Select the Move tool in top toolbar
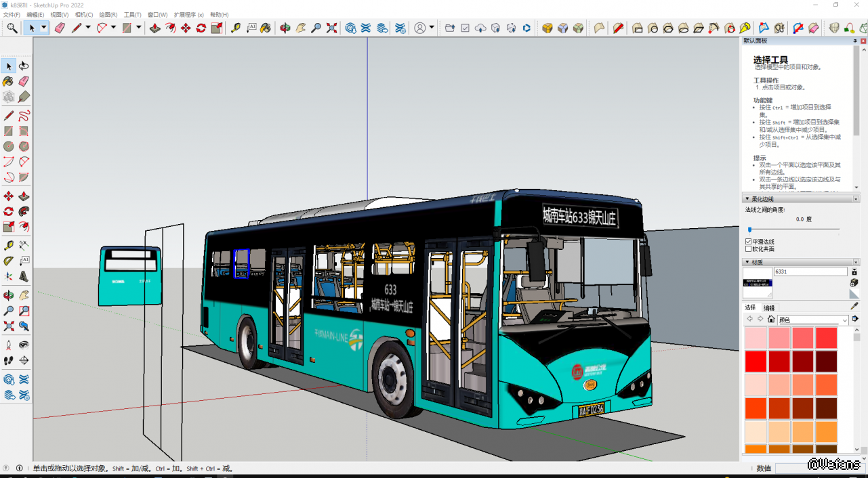The height and width of the screenshot is (478, 868). (186, 28)
